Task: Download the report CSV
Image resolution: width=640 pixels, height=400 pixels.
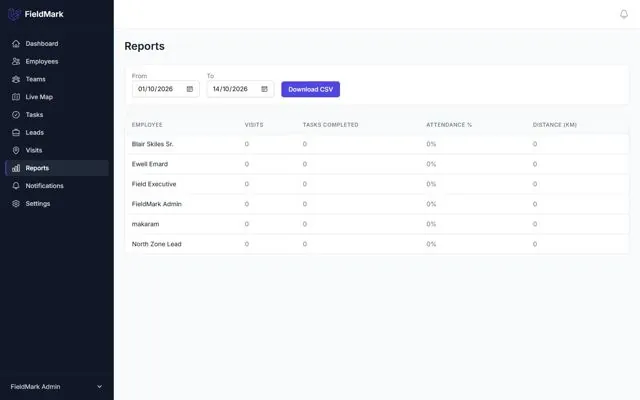Action: coord(311,89)
